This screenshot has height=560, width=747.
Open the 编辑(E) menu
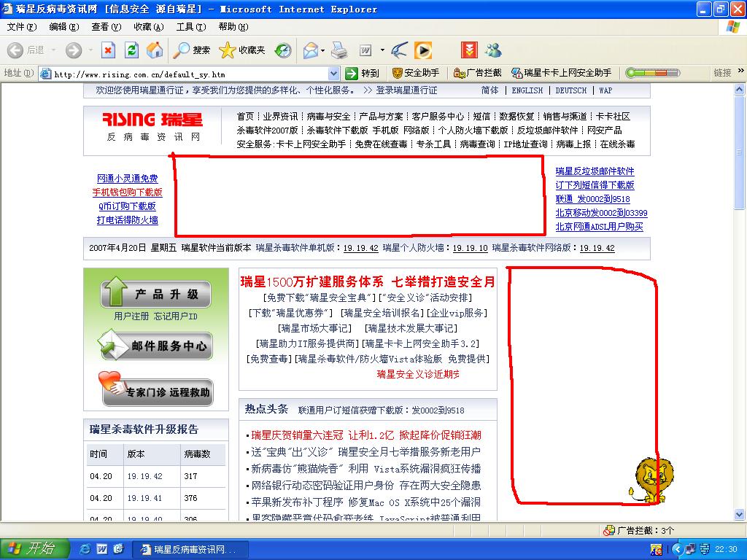click(64, 27)
